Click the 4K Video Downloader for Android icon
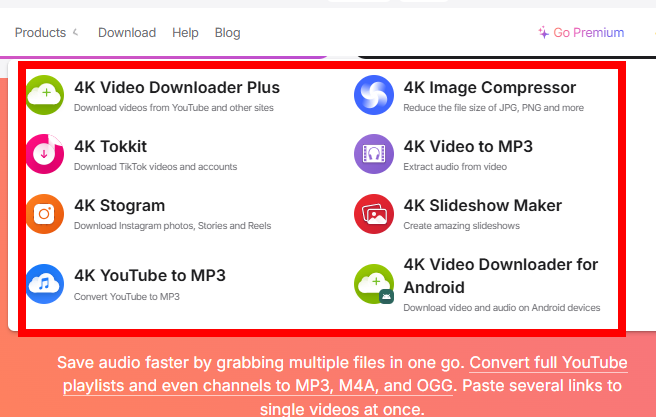Image resolution: width=656 pixels, height=417 pixels. 374,284
